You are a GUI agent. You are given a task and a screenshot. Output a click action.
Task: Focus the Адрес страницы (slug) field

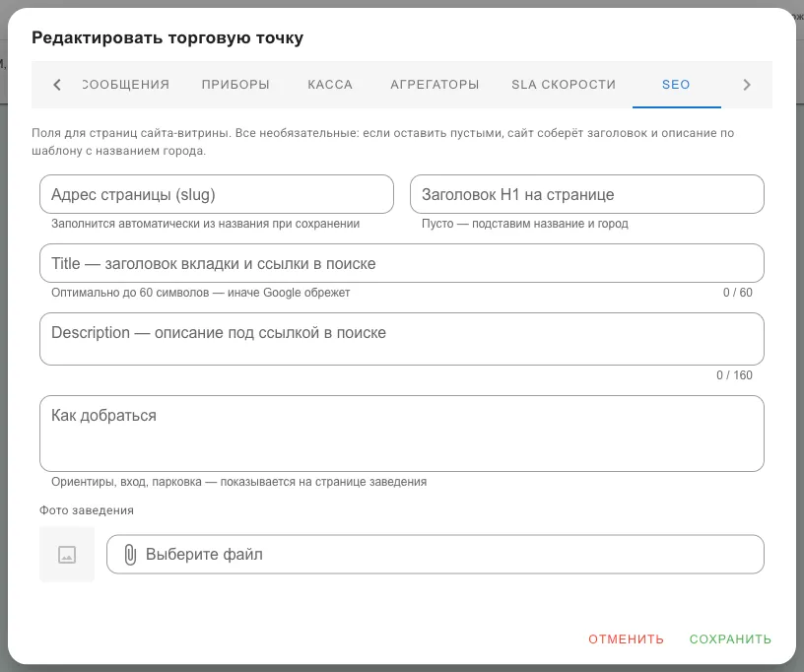click(x=217, y=194)
